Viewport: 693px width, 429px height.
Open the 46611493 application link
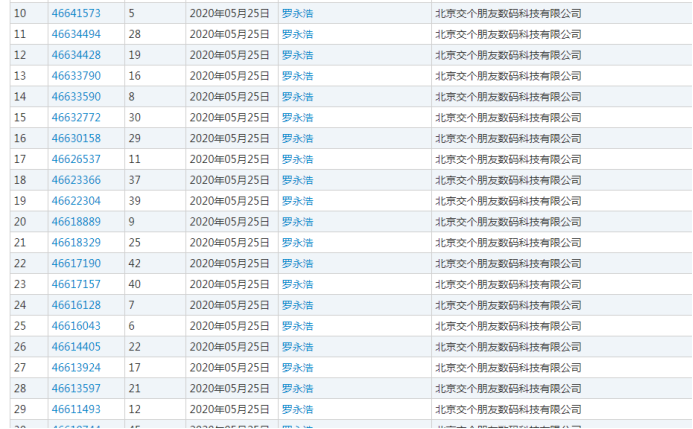click(76, 409)
